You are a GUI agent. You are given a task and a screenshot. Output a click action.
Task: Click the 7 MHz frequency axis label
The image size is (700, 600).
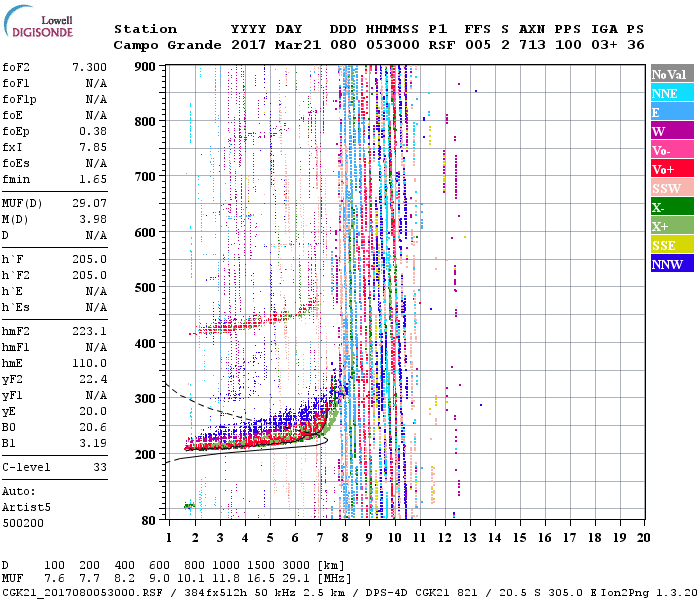pos(320,538)
